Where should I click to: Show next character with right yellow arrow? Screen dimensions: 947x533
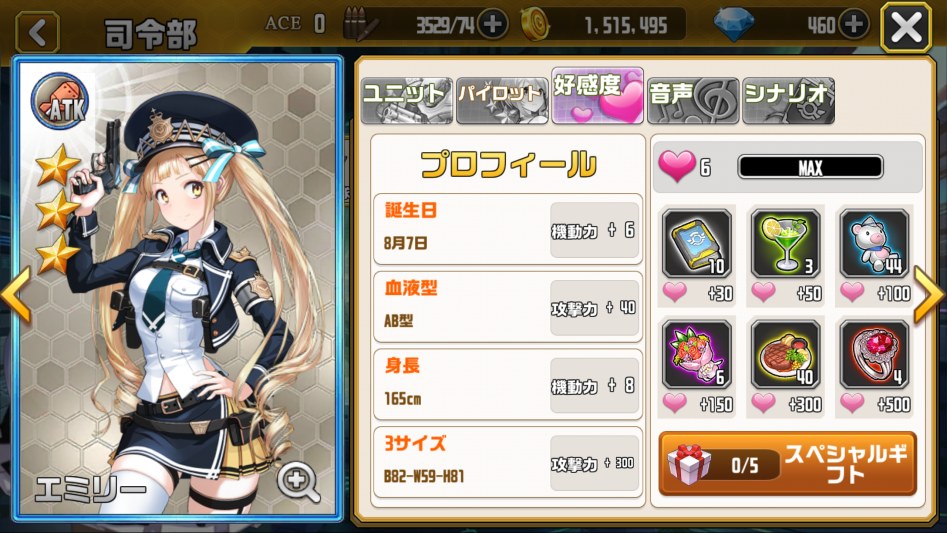click(929, 295)
